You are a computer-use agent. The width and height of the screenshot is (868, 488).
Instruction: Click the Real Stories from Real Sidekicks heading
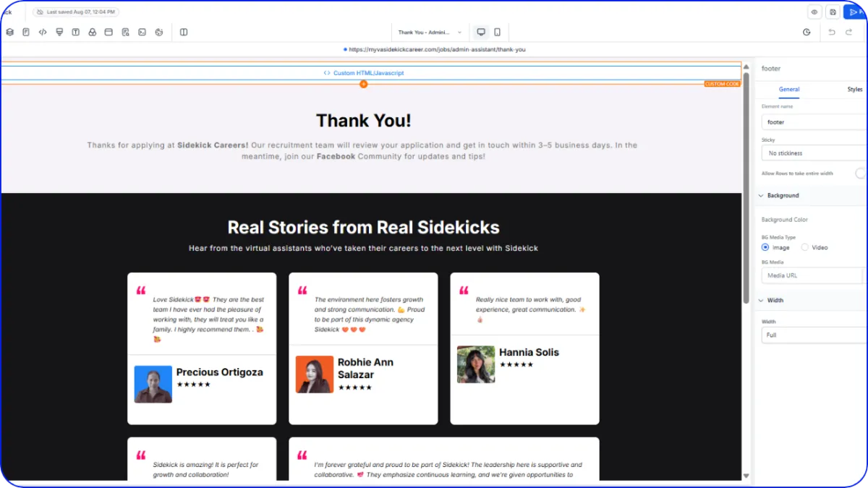(364, 227)
